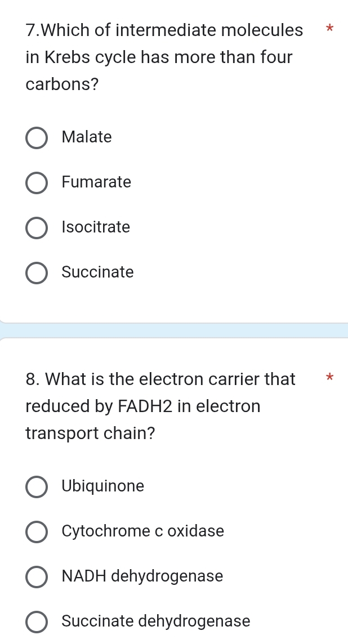Screen dimensions: 348x644
Task: Select the Succinate dehydrogenase option
Action: pos(37,622)
